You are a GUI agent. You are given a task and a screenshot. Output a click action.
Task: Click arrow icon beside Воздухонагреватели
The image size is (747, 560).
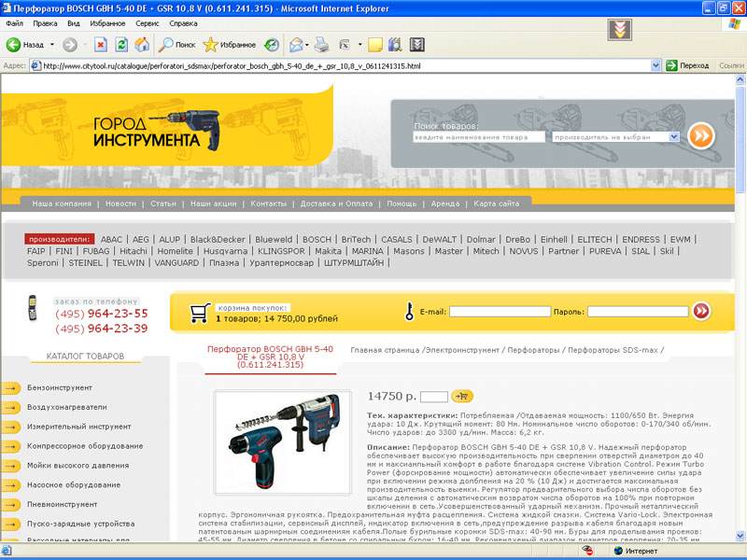pyautogui.click(x=11, y=408)
